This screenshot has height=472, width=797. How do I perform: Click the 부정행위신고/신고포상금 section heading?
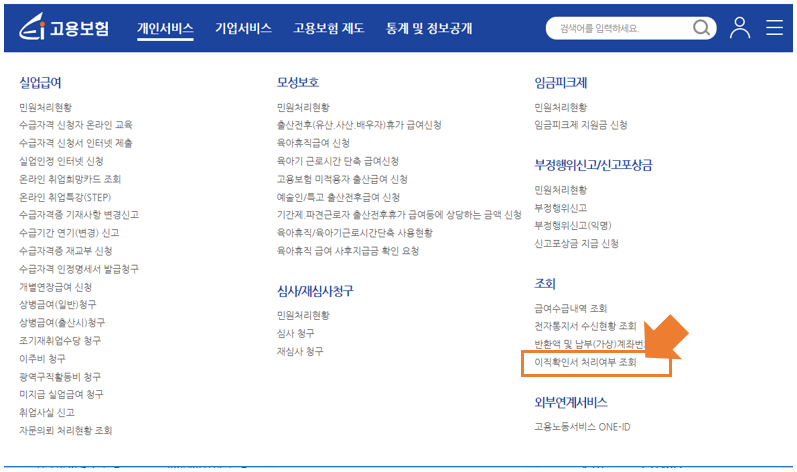point(593,165)
